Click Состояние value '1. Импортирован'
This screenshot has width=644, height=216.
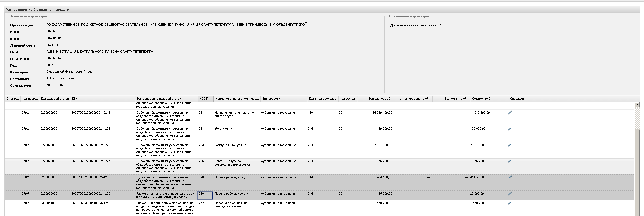click(60, 78)
